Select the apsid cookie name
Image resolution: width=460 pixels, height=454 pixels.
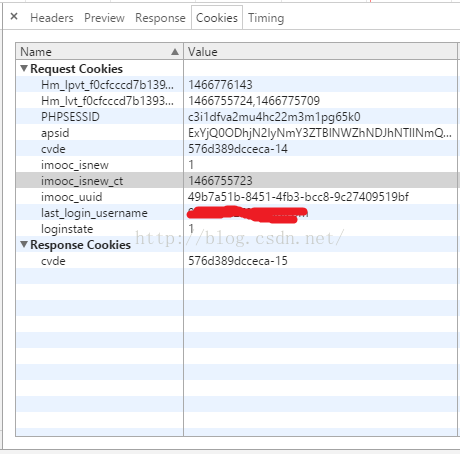coord(55,133)
